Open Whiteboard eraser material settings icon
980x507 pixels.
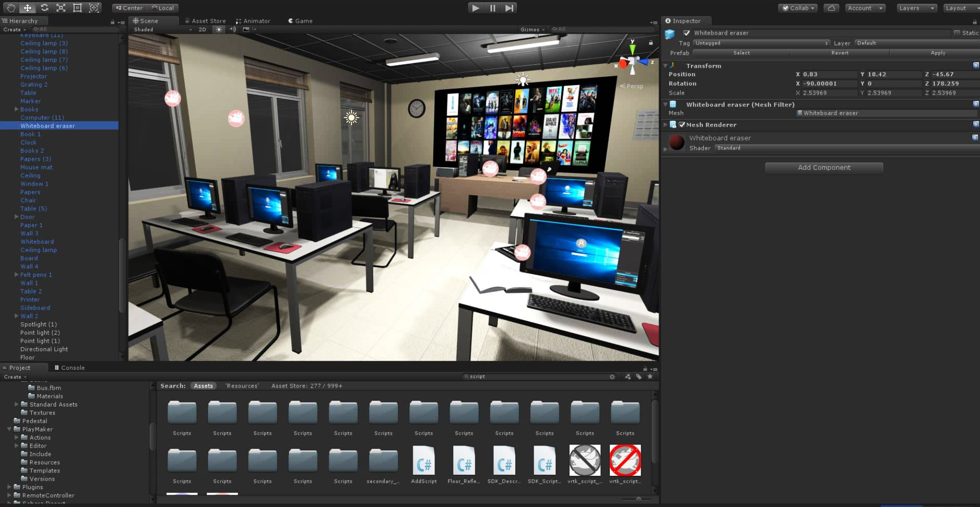(975, 138)
